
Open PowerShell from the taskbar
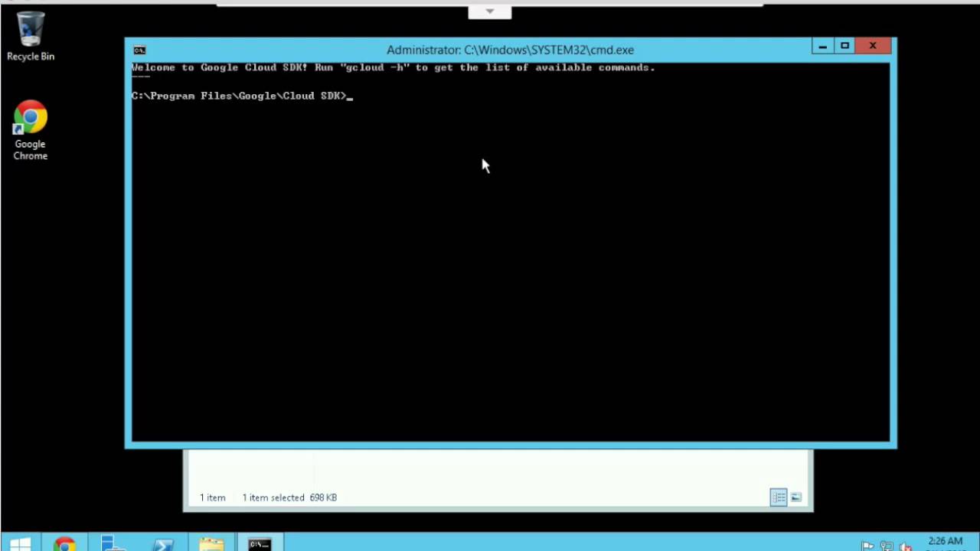[x=162, y=544]
